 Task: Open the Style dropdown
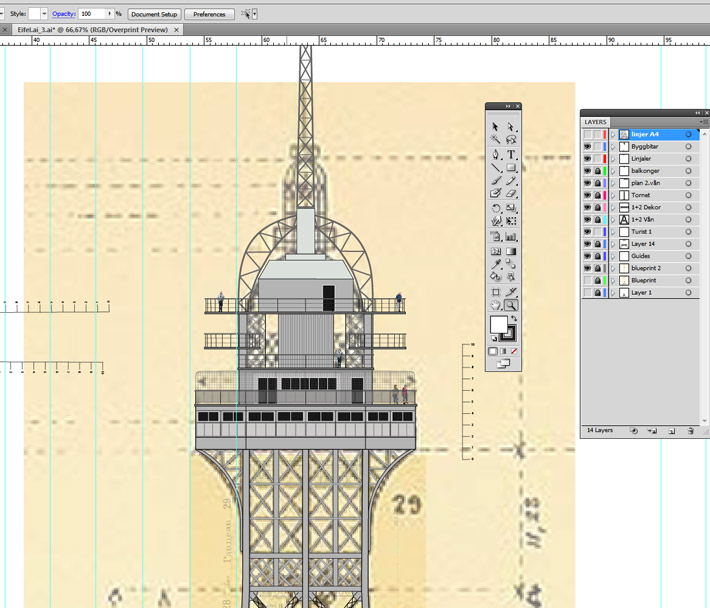tap(46, 14)
